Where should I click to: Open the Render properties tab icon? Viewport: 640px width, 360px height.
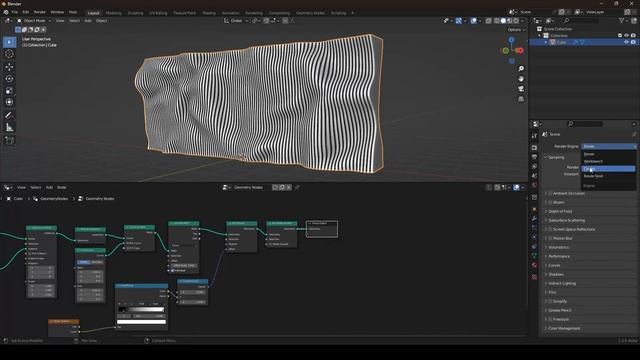pyautogui.click(x=534, y=148)
